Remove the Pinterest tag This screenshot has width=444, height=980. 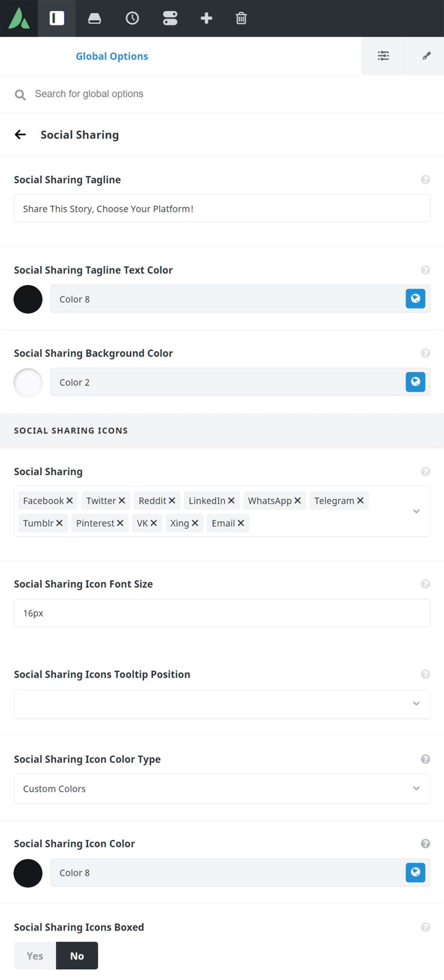click(x=120, y=523)
